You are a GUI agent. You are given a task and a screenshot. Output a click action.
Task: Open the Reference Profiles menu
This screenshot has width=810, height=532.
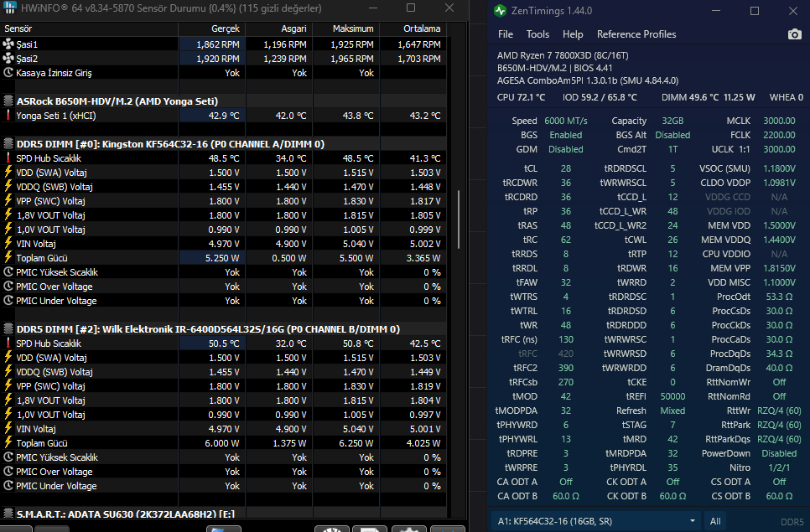coord(636,34)
